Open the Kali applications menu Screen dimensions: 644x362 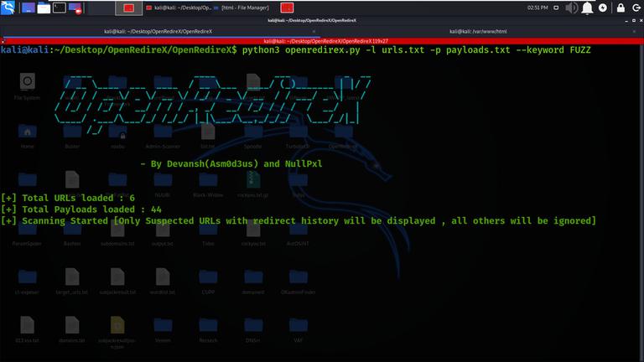[x=8, y=8]
